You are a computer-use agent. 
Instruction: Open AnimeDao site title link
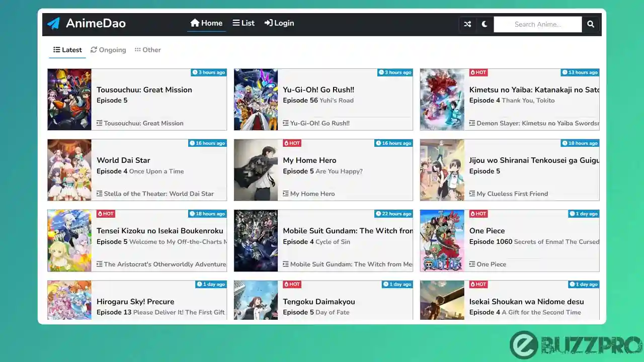click(x=96, y=23)
